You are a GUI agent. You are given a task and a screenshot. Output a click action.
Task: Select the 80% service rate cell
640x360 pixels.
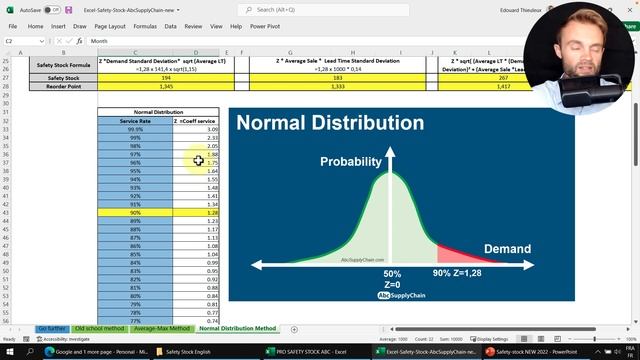(x=135, y=296)
